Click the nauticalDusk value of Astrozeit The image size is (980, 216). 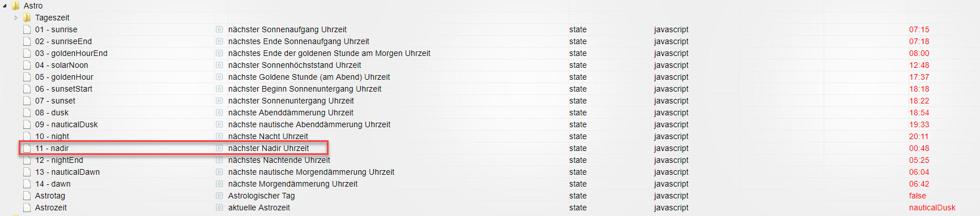[932, 208]
